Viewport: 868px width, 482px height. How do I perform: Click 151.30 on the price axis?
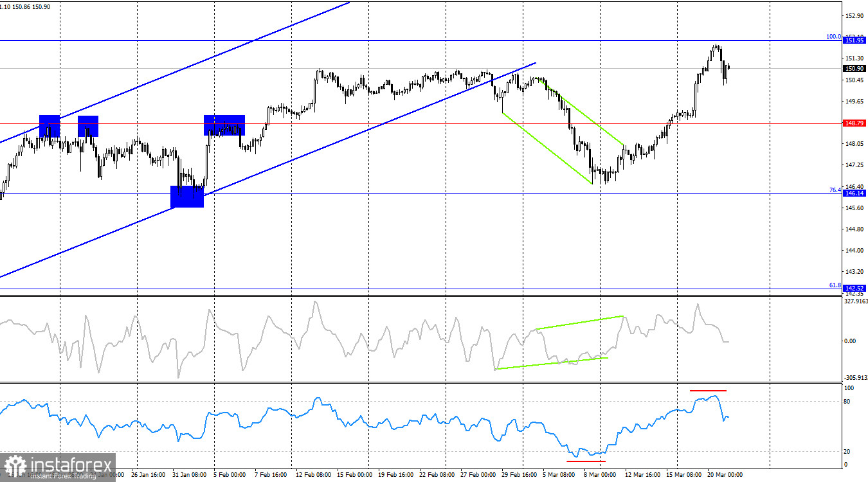click(x=854, y=58)
